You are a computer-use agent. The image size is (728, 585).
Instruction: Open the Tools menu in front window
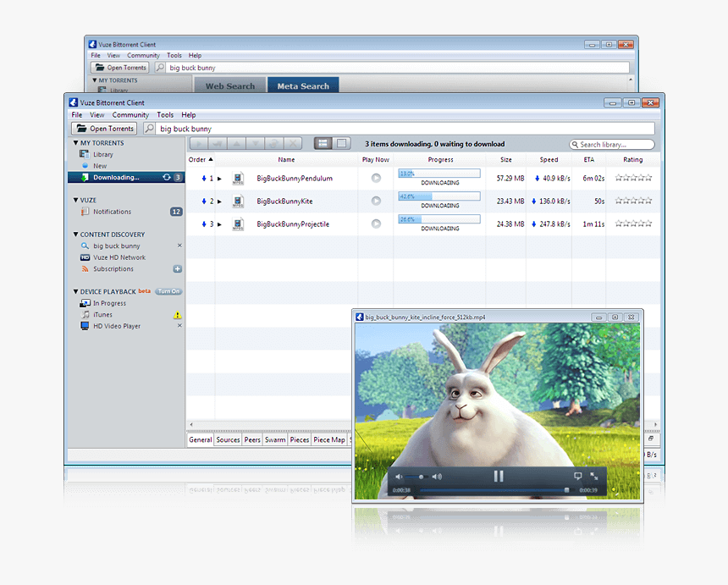165,115
